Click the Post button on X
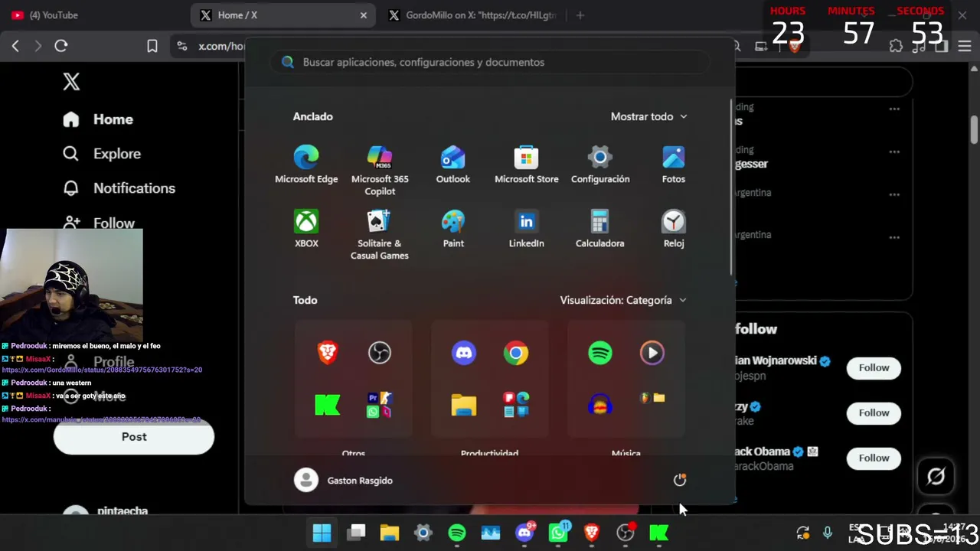 click(134, 436)
